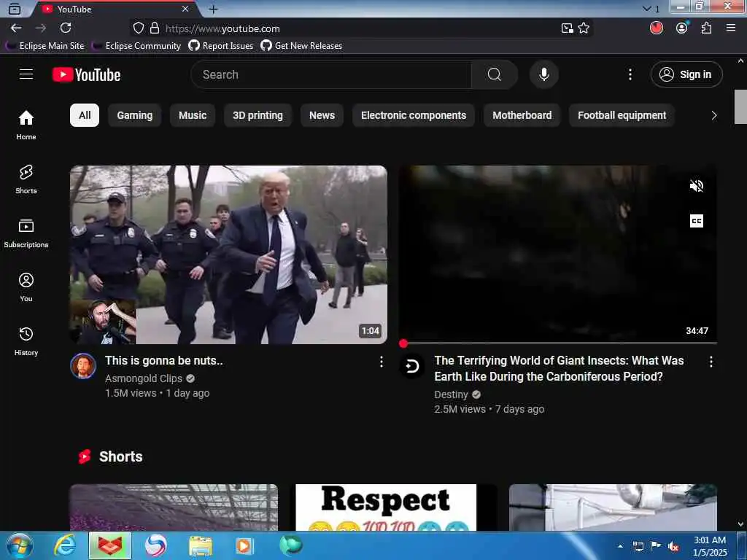Open Eclipse Community bookmark
Viewport: 747px width, 560px height.
136,46
